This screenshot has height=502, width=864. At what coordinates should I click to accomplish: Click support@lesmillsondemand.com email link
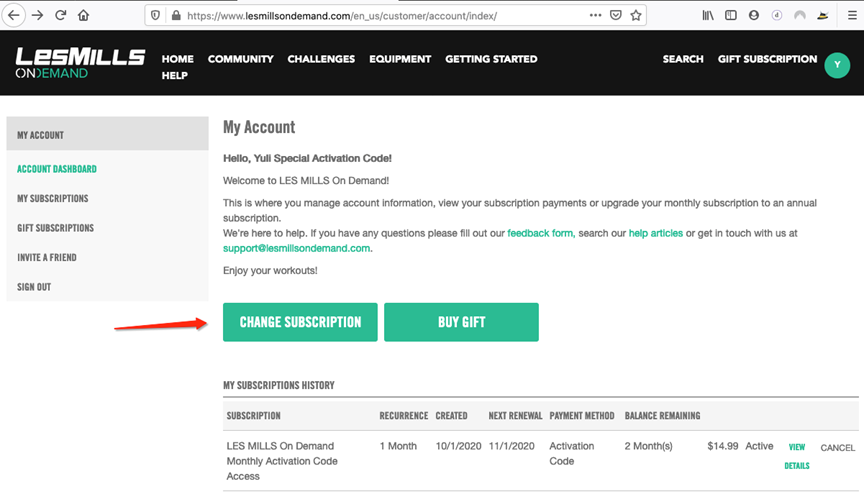pos(296,249)
